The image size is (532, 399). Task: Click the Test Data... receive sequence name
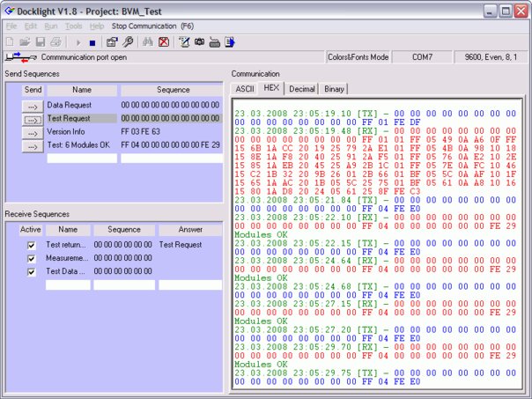(65, 271)
